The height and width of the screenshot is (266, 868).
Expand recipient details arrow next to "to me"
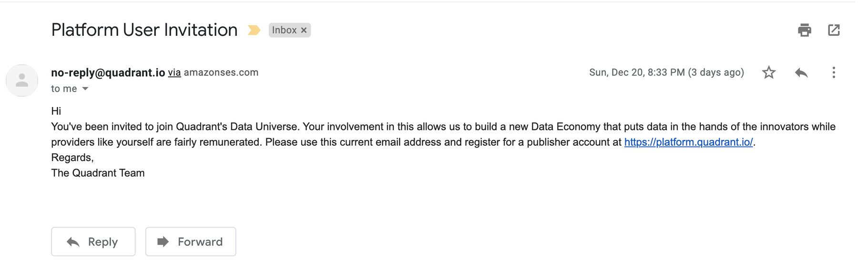(x=85, y=89)
